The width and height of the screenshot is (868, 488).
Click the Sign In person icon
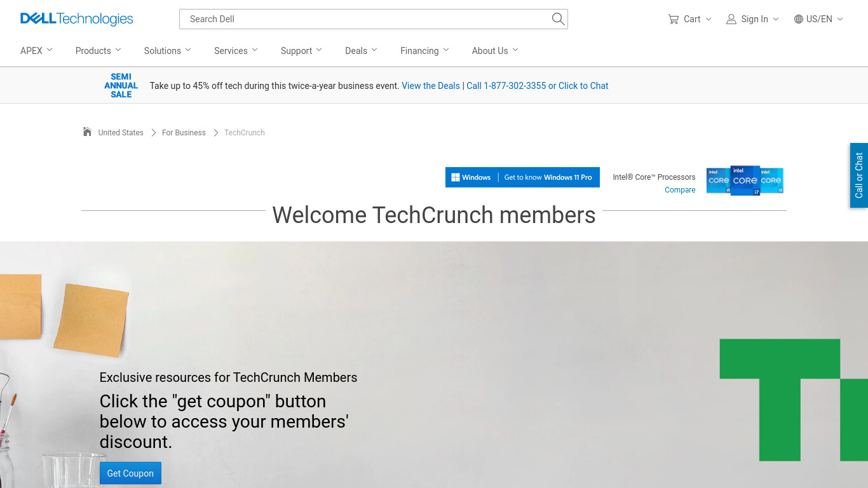tap(731, 19)
